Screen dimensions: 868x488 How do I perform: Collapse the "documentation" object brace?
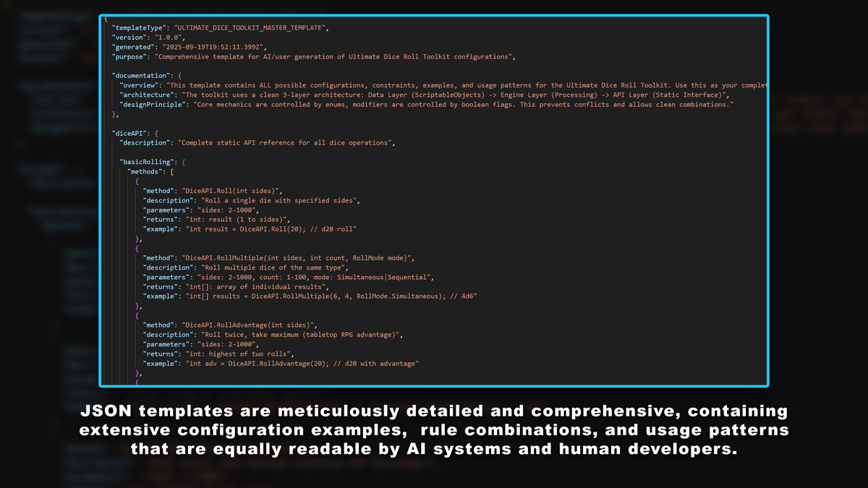point(179,74)
